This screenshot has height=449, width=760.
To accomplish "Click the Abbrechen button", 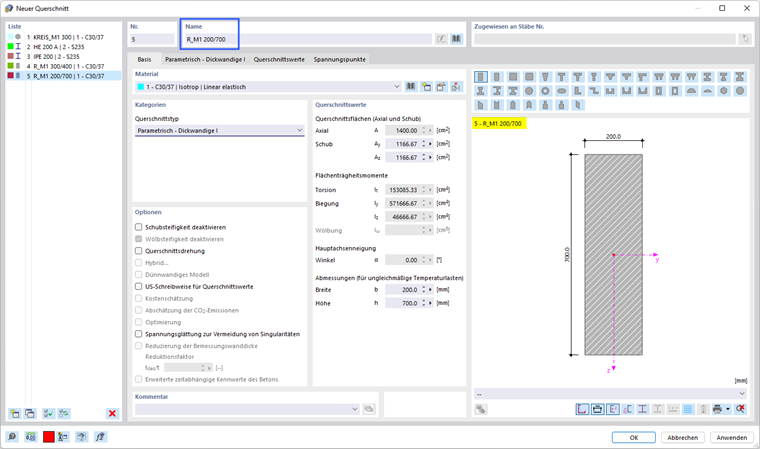I will 682,437.
